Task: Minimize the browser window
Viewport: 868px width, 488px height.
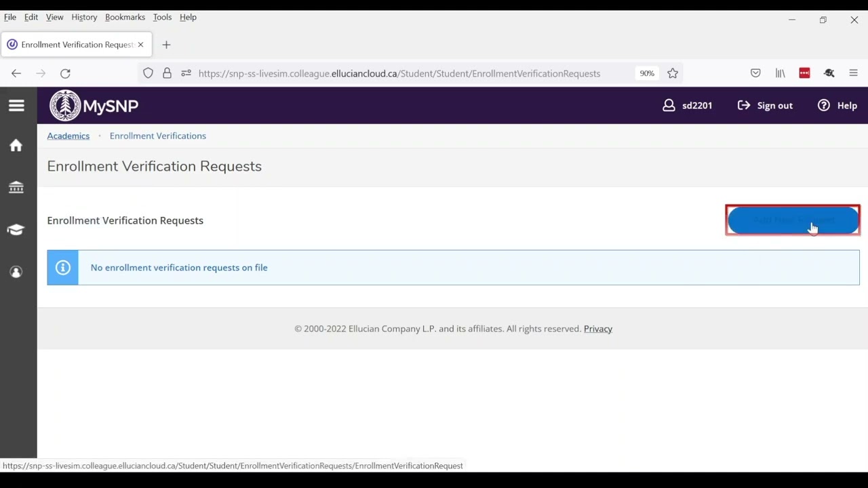Action: pyautogui.click(x=791, y=20)
